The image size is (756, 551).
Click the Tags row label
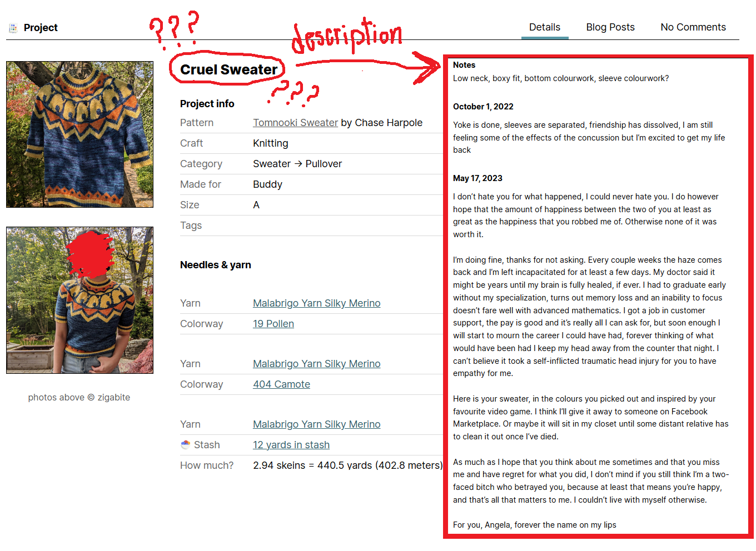(191, 226)
